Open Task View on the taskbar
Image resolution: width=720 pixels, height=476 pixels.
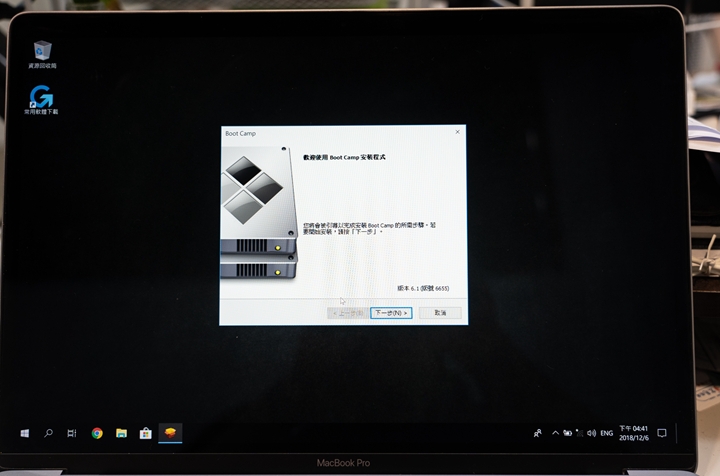click(x=72, y=433)
